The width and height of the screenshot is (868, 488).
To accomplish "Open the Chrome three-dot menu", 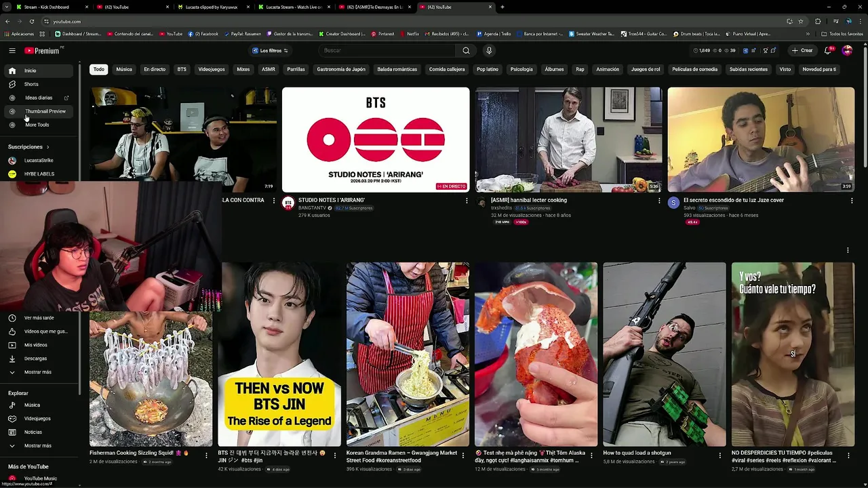I will 861,21.
